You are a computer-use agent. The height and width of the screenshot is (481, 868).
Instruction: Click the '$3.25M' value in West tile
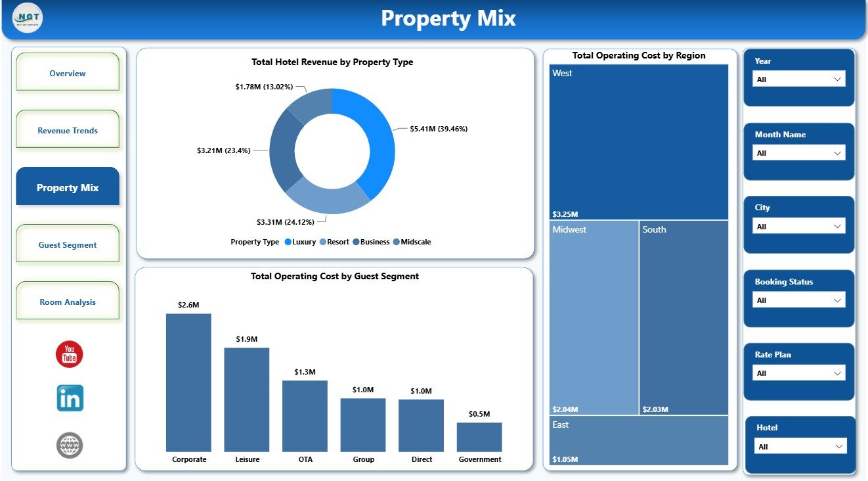tap(565, 214)
